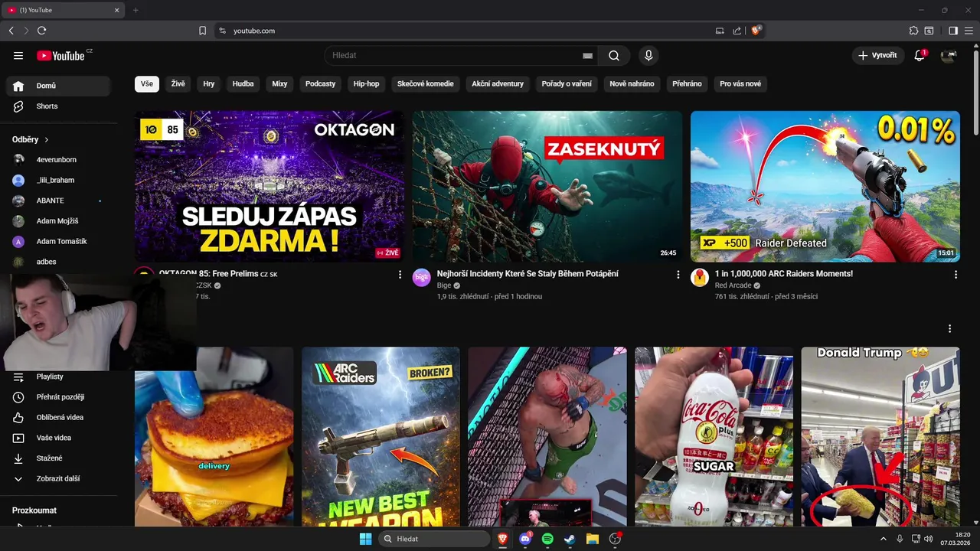Select the Živě filter chip
Image resolution: width=980 pixels, height=551 pixels.
point(178,83)
